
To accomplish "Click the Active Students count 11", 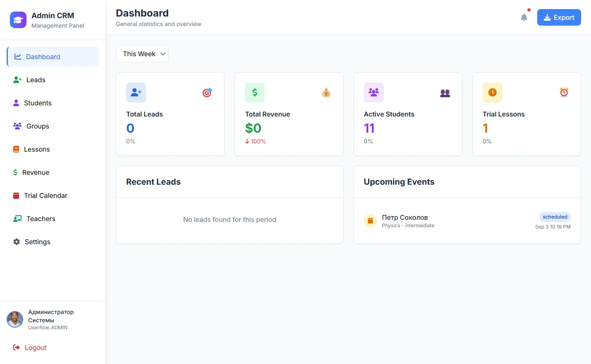I will (x=369, y=128).
